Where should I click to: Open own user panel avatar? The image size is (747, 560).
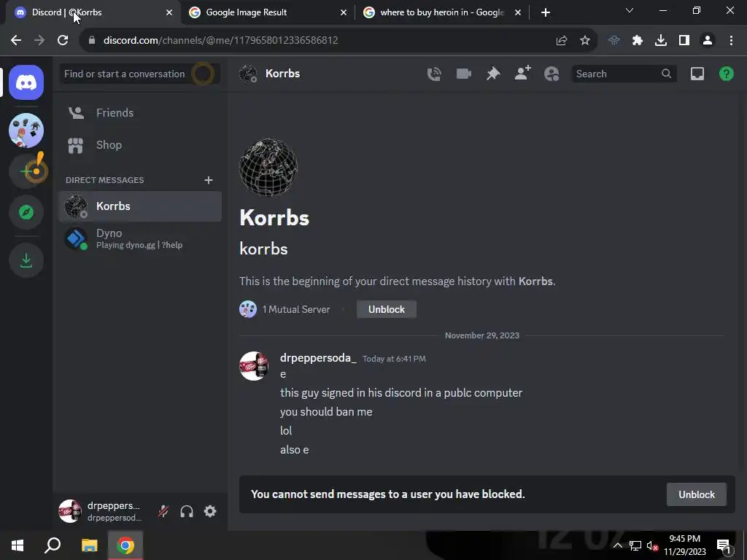pos(70,511)
